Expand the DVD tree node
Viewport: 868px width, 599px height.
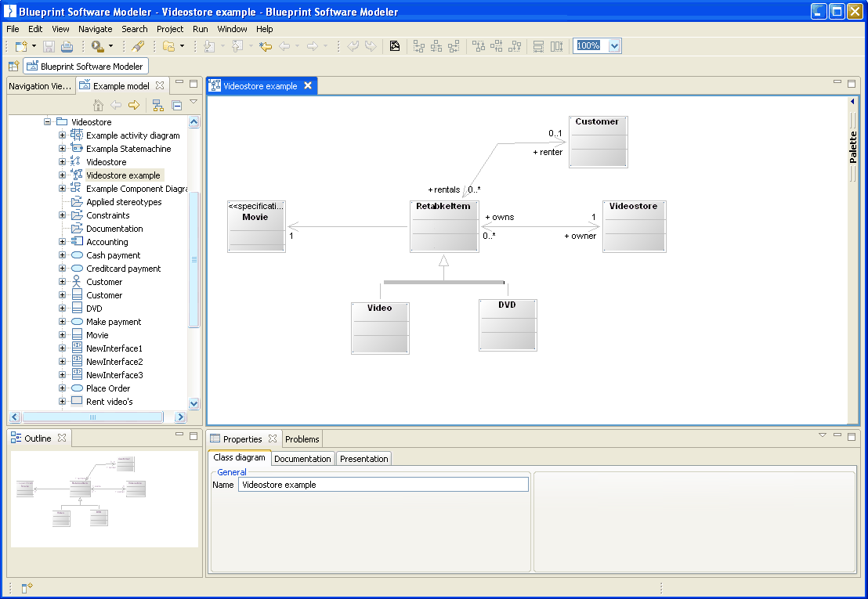[x=63, y=309]
